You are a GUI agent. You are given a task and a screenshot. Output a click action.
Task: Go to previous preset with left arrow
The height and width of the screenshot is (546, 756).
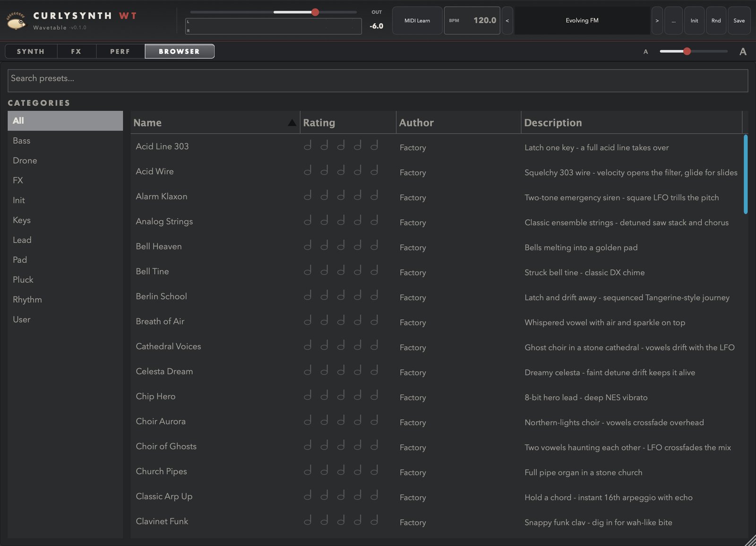tap(507, 20)
